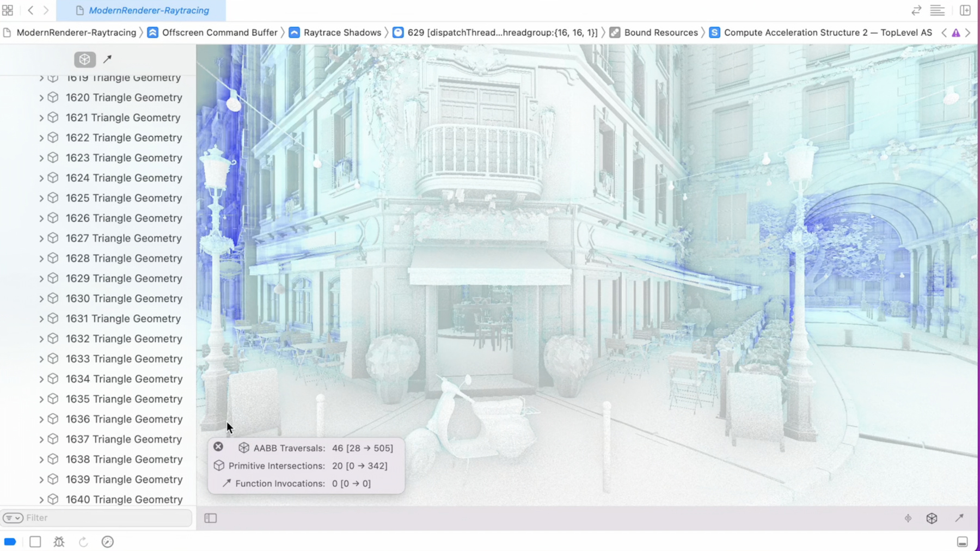
Task: Expand 1623 Triangle Geometry
Action: (41, 158)
